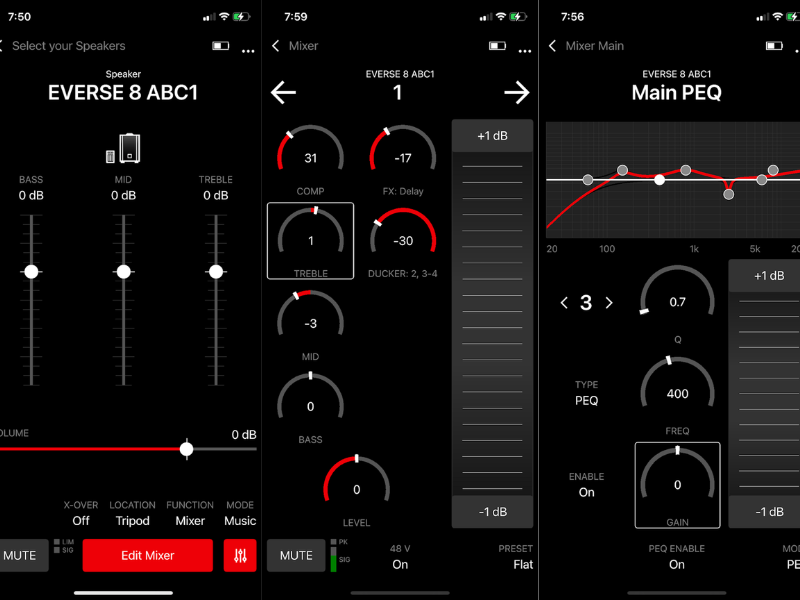Select the TREBLE knob showing 1

click(310, 240)
